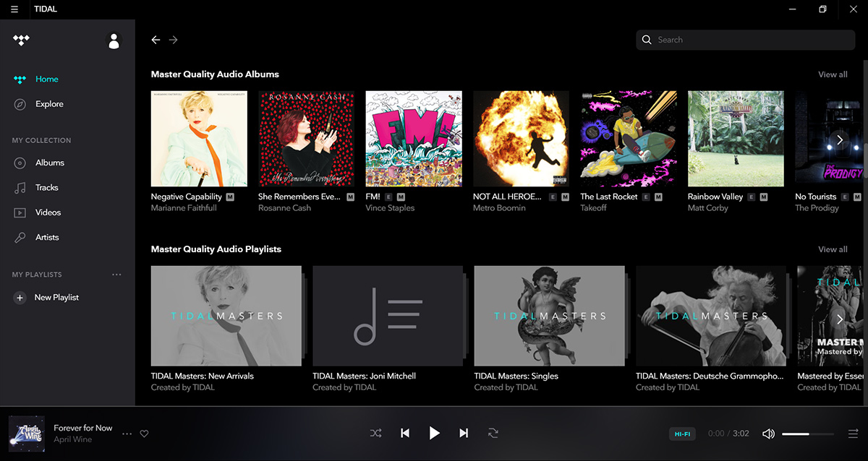868x461 pixels.
Task: Click Metro Boomin artist link
Action: pos(499,208)
